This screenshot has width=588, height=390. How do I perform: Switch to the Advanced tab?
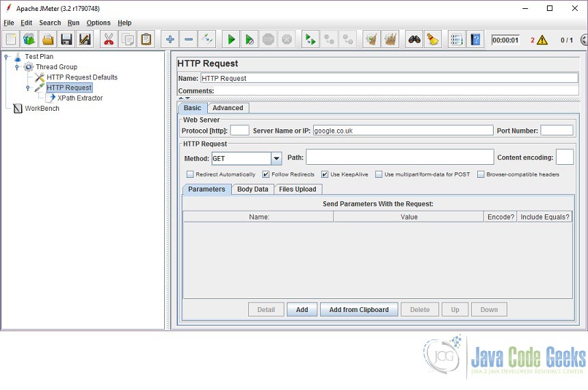tap(228, 107)
